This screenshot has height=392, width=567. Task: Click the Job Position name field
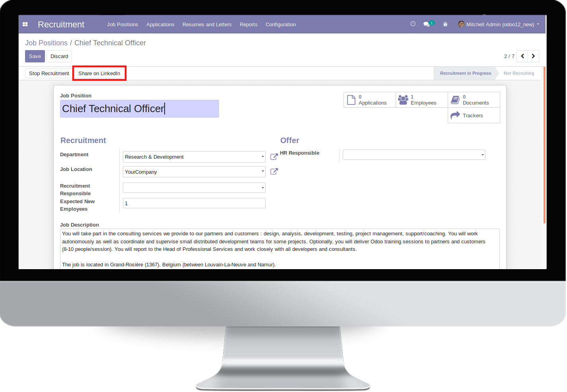coord(140,109)
